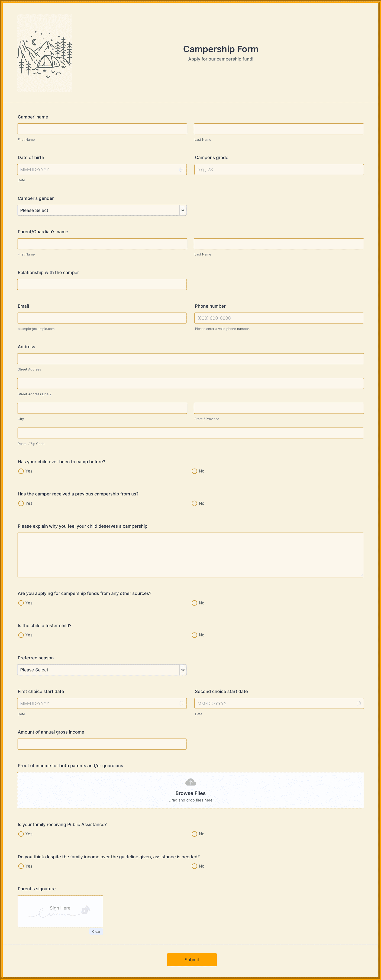Image resolution: width=381 pixels, height=980 pixels.
Task: Click the camping tent logo image
Action: coord(45,53)
